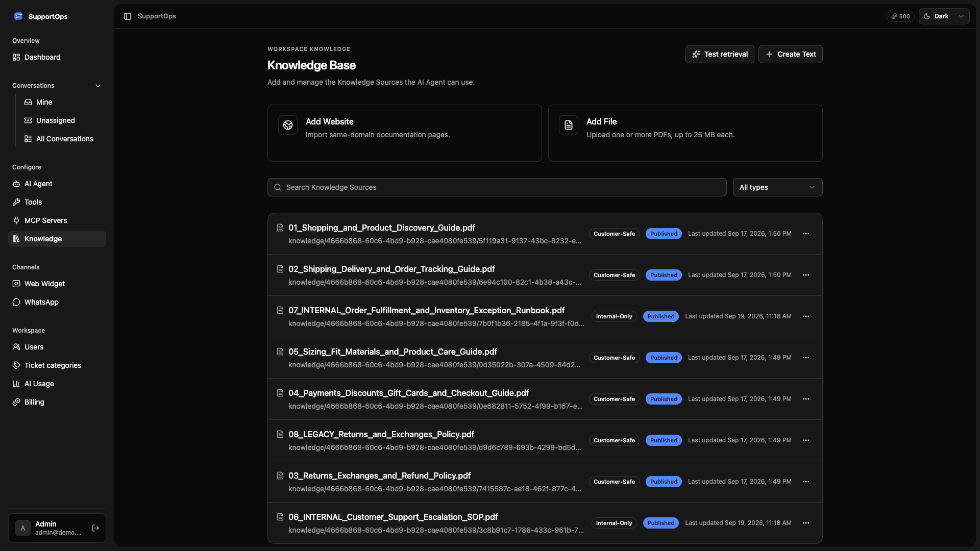Collapse the Conversations section chevron
The height and width of the screenshot is (551, 980).
click(98, 86)
